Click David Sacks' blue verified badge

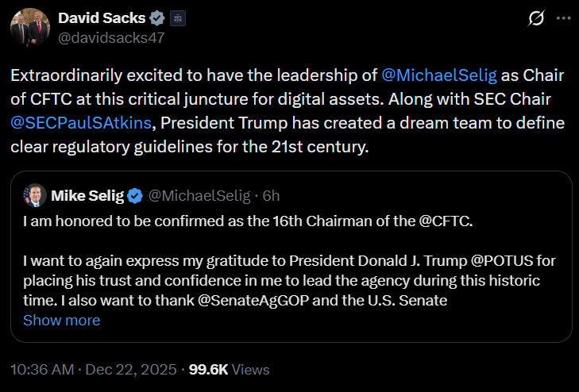tap(156, 17)
